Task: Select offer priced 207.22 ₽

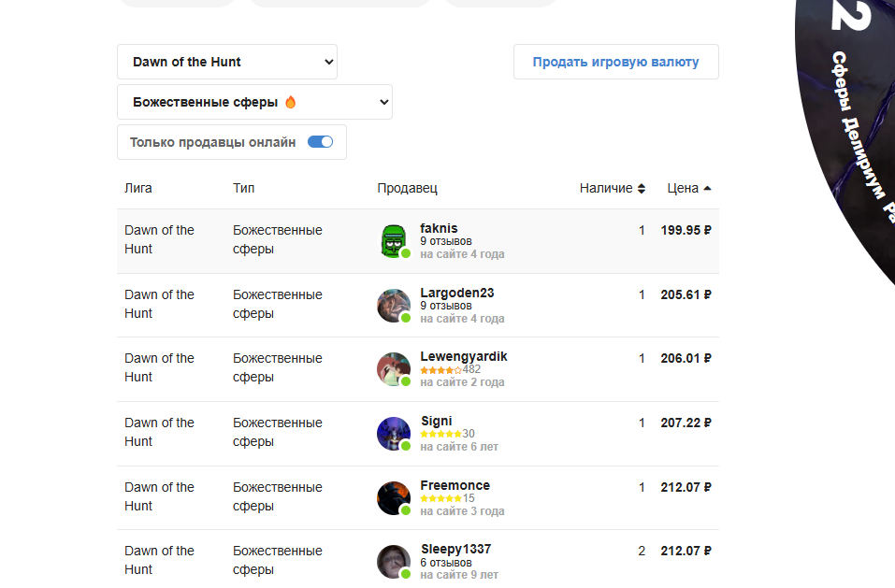Action: [x=686, y=423]
